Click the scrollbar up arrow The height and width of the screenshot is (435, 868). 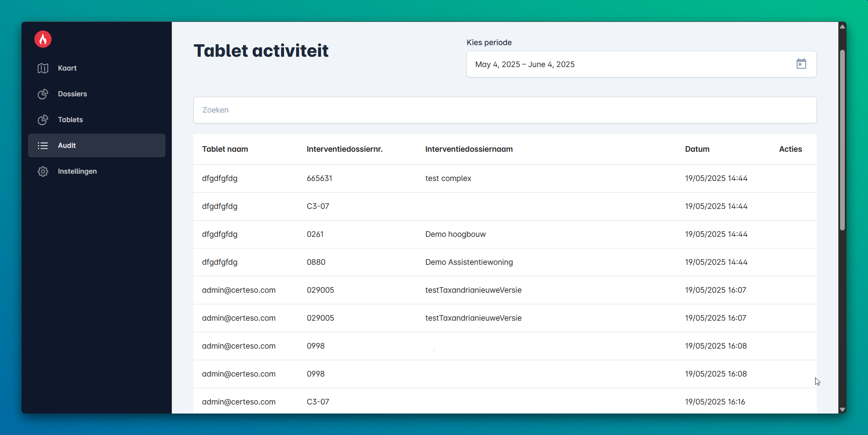click(842, 27)
